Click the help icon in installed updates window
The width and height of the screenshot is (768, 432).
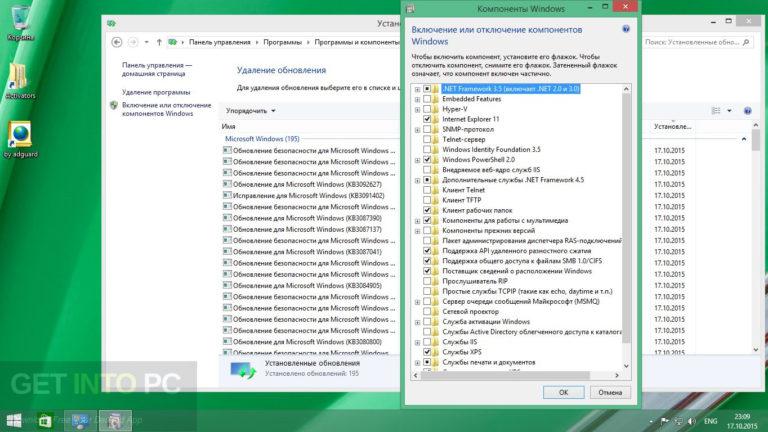tap(747, 111)
